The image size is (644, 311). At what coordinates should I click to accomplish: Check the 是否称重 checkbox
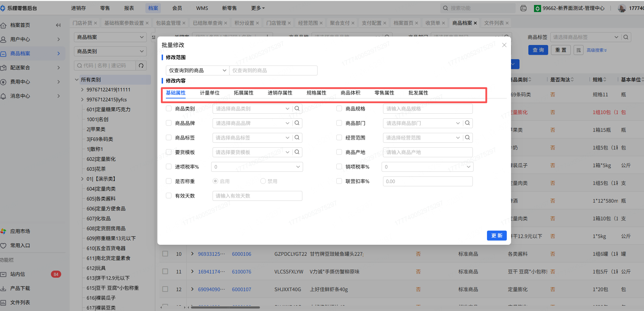pyautogui.click(x=169, y=181)
